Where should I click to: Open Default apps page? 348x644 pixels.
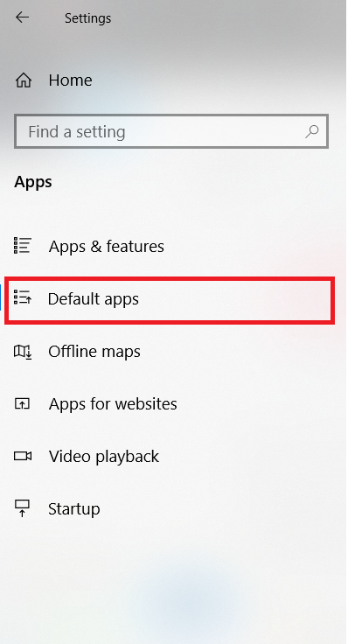[x=94, y=299]
